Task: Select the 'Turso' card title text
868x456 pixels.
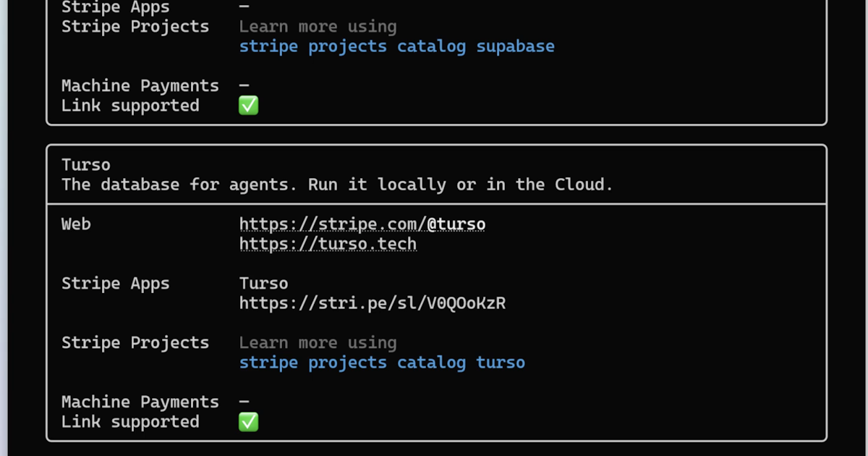Action: pos(86,165)
